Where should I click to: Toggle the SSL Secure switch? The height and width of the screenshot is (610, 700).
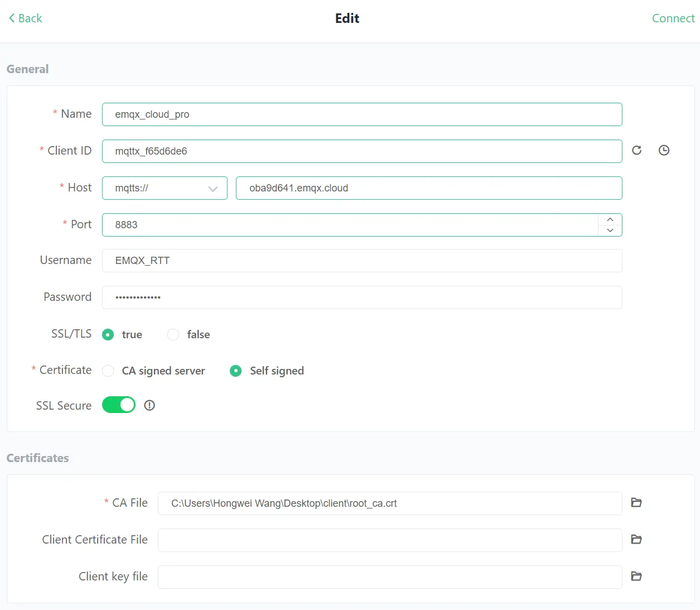coord(119,405)
